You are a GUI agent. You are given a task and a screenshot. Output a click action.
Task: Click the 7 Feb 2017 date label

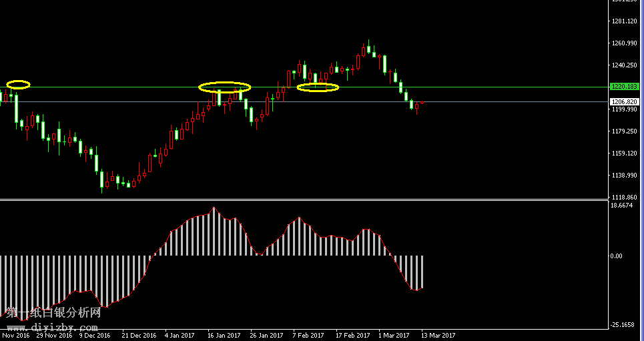pyautogui.click(x=308, y=336)
